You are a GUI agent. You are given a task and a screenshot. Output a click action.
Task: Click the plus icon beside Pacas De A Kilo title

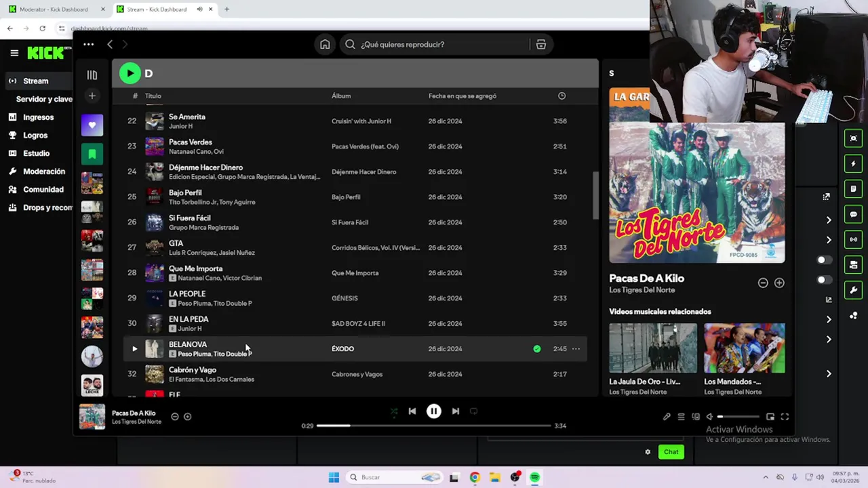(779, 283)
